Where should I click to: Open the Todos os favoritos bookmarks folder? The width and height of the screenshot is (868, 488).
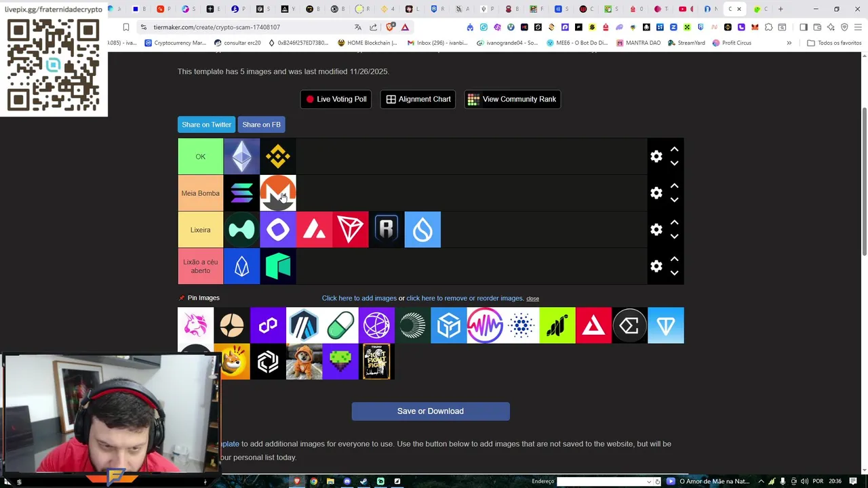point(834,43)
